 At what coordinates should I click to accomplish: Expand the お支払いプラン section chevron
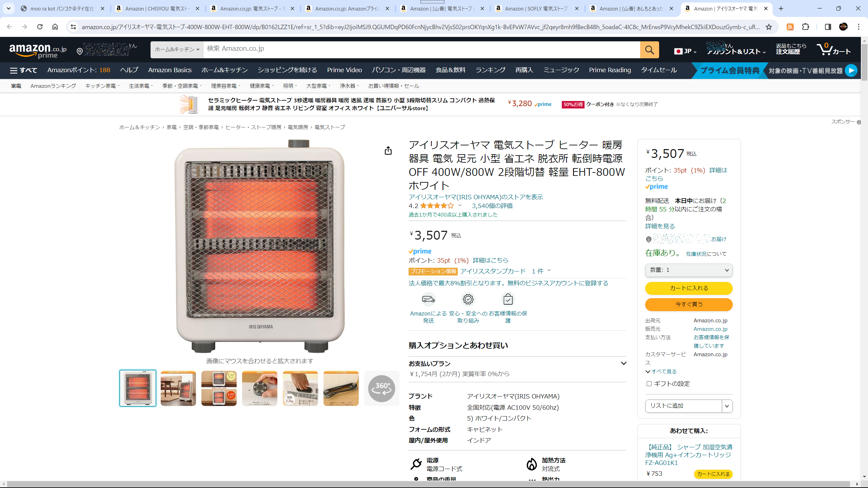pyautogui.click(x=623, y=363)
